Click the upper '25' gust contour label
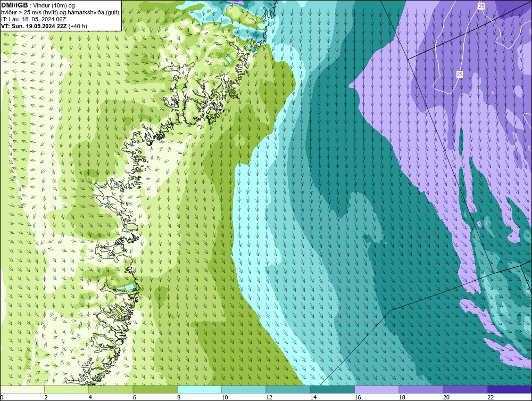The height and width of the screenshot is (401, 532). tap(481, 6)
